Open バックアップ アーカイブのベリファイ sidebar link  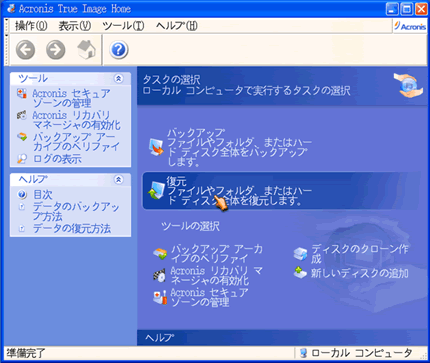[76, 142]
